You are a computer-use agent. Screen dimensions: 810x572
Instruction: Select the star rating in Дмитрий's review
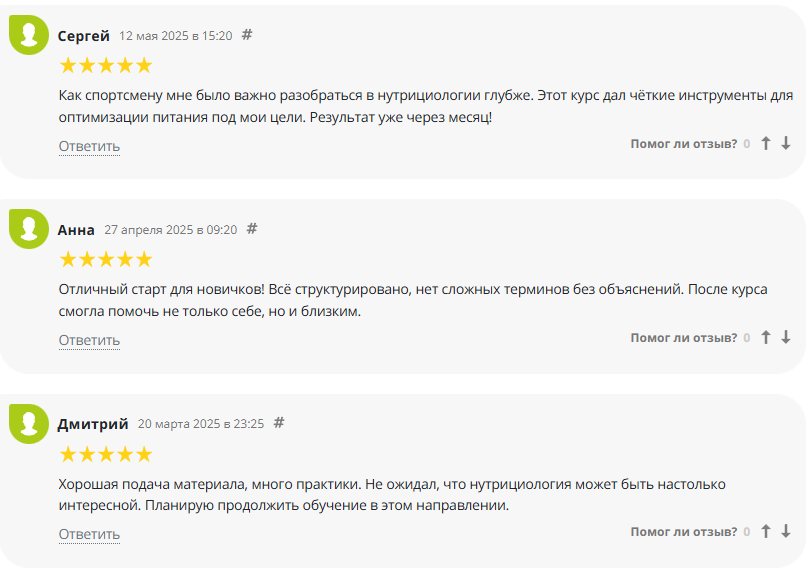point(106,454)
